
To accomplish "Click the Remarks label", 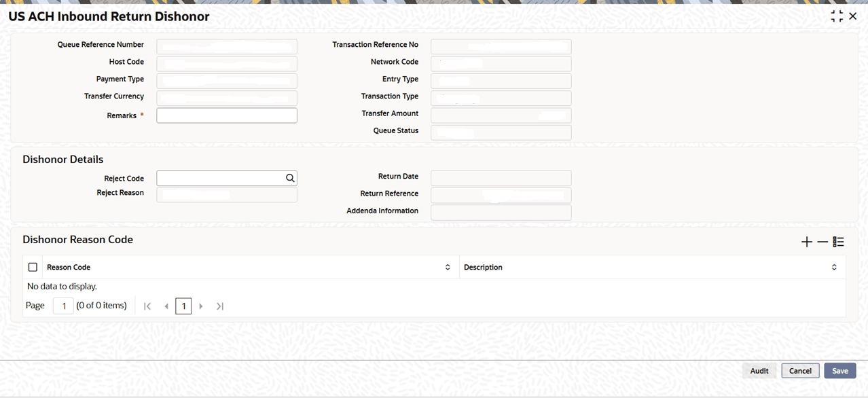I will click(x=122, y=116).
